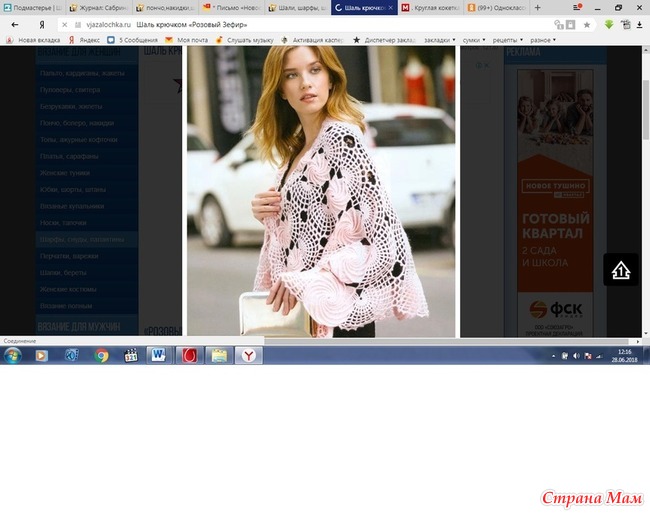Screen dimensions: 650x513
Task: Switch to the 'Круглая кокетка' tab
Action: click(430, 7)
